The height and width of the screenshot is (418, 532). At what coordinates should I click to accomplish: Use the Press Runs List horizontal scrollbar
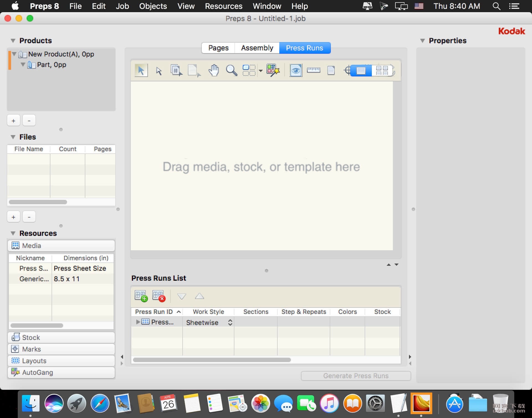click(212, 360)
